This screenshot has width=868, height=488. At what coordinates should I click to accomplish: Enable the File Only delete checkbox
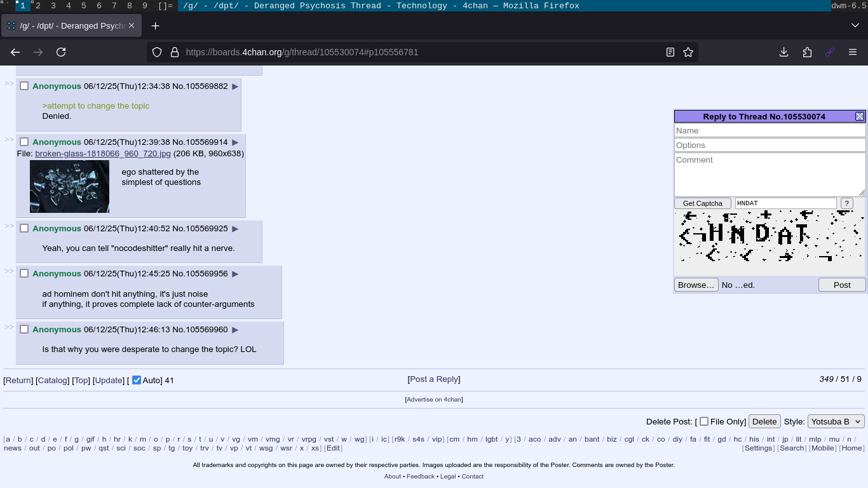(704, 421)
